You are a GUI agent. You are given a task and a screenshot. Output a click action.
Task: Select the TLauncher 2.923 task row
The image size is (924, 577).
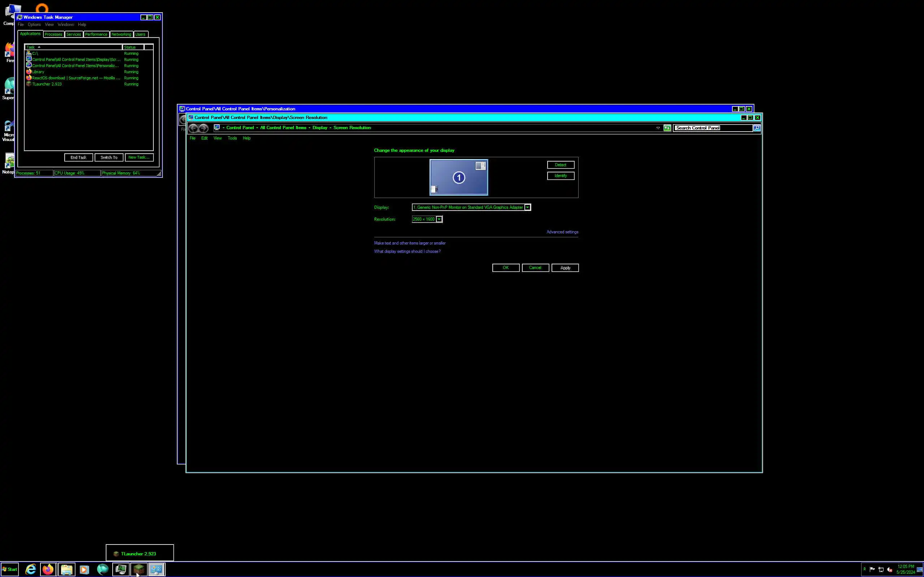pos(47,84)
